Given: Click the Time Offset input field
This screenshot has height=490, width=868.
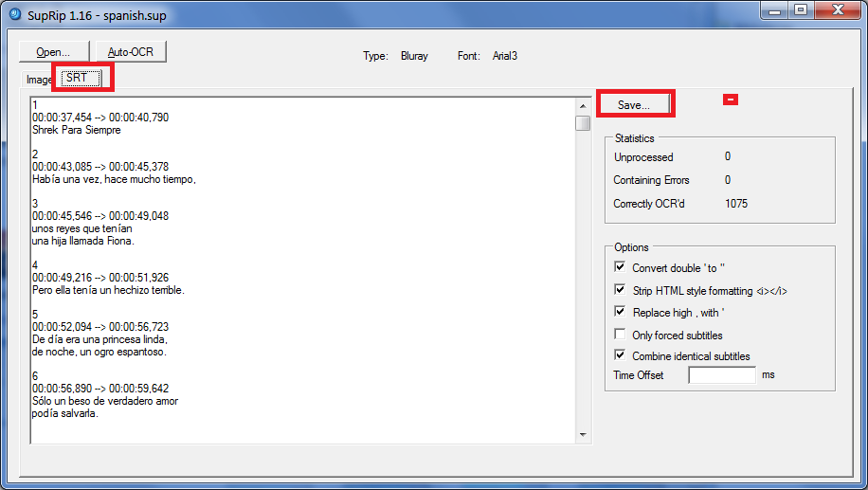Looking at the screenshot, I should tap(722, 374).
